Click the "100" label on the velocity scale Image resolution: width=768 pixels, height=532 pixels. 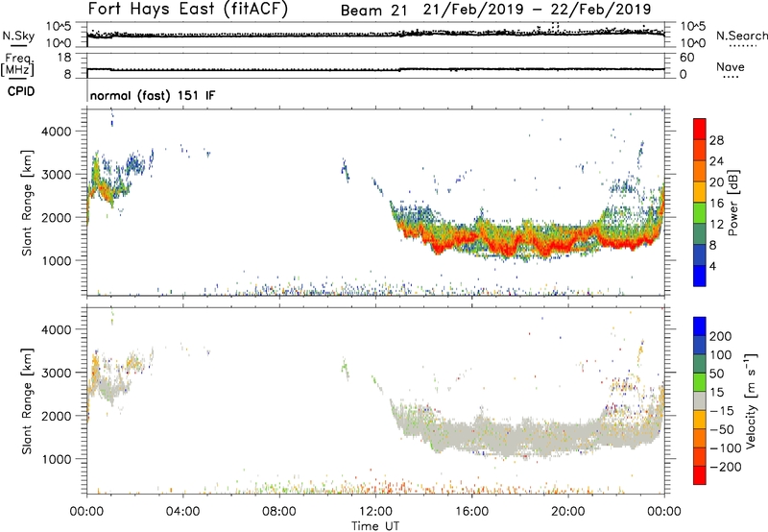[721, 354]
